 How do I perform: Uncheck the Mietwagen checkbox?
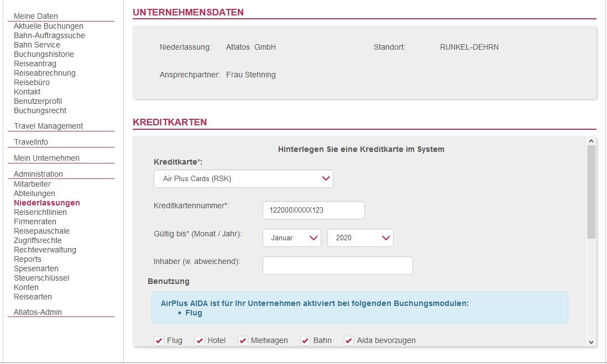[243, 340]
